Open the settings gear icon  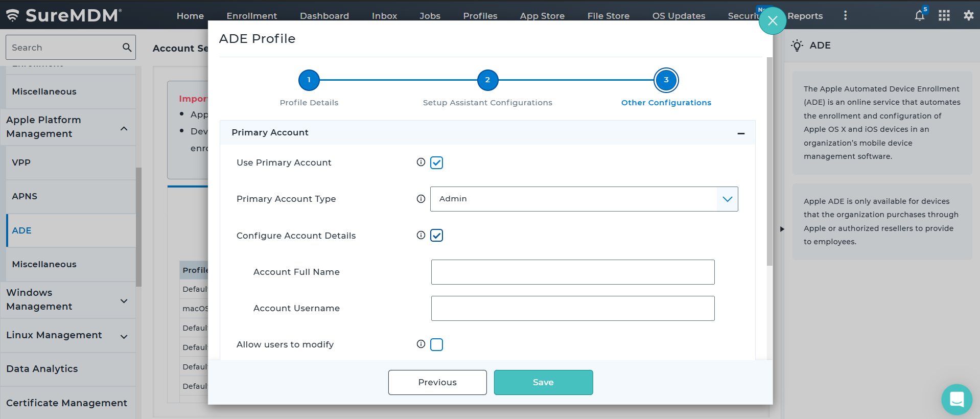(x=968, y=15)
